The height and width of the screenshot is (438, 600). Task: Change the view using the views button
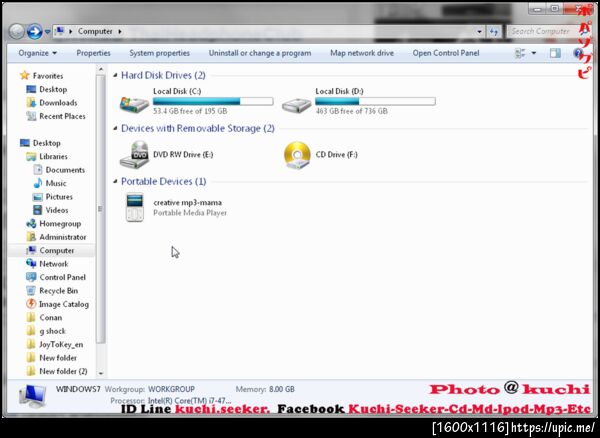coord(520,53)
